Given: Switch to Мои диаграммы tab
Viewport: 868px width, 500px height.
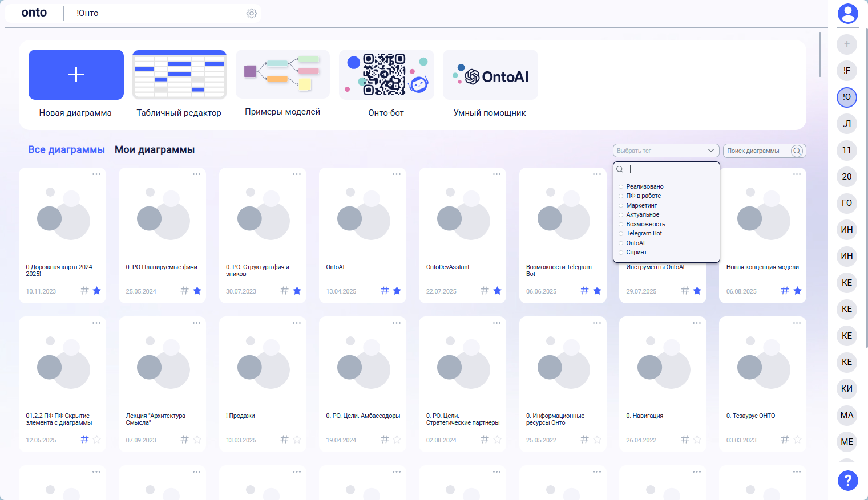Looking at the screenshot, I should click(x=155, y=149).
